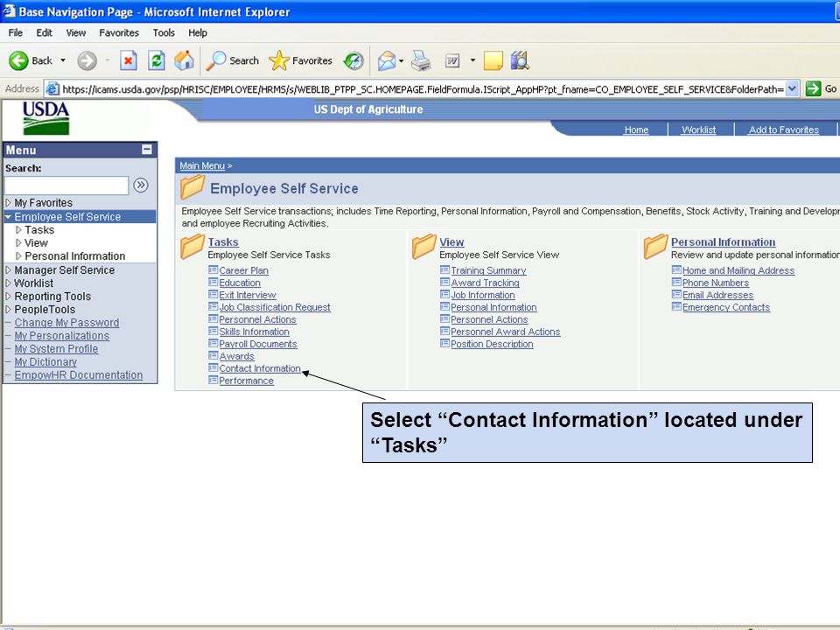Expand Personal Information in left menu tree
The image size is (840, 630).
point(18,256)
